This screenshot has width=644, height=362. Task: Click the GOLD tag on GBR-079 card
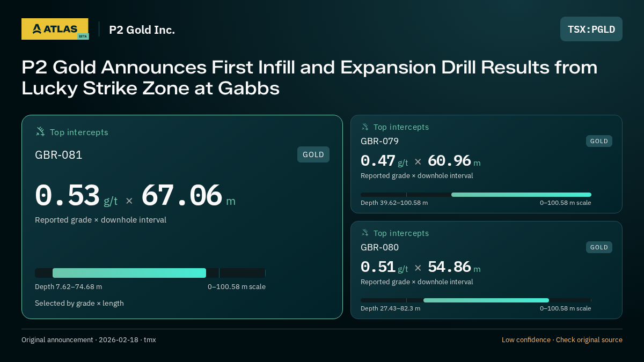coord(599,141)
